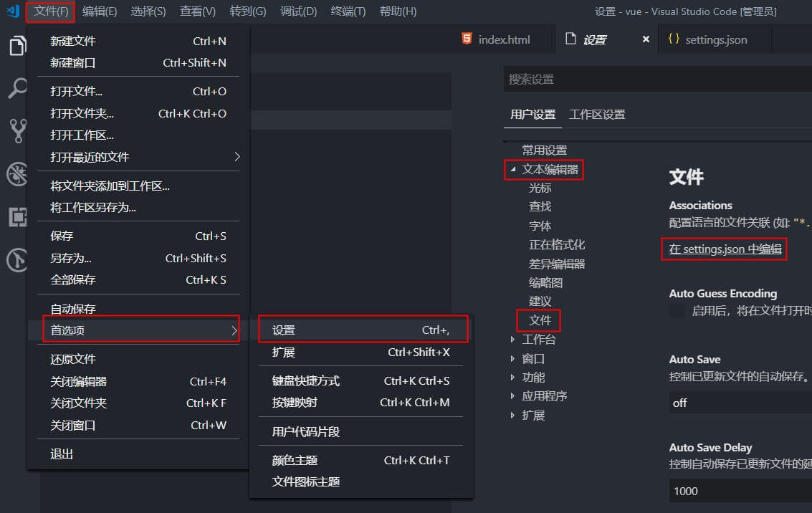812x513 pixels.
Task: Open the Explorer icon in activity bar
Action: [16, 45]
